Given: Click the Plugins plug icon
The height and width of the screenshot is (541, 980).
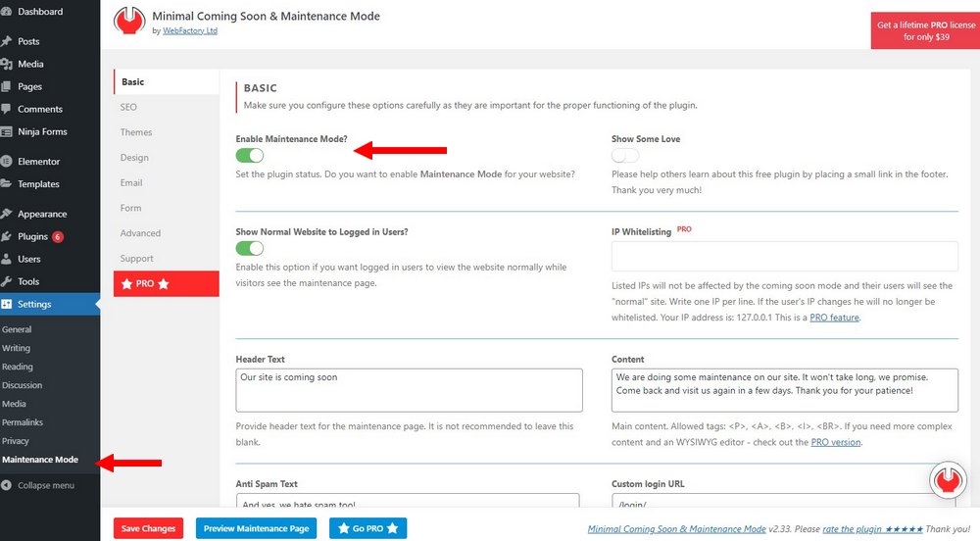Looking at the screenshot, I should point(6,236).
